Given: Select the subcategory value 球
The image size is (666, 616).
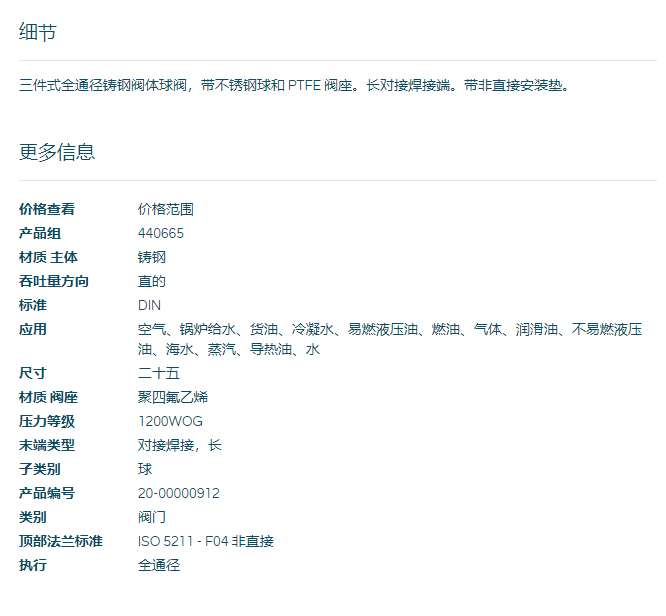Looking at the screenshot, I should (145, 469).
